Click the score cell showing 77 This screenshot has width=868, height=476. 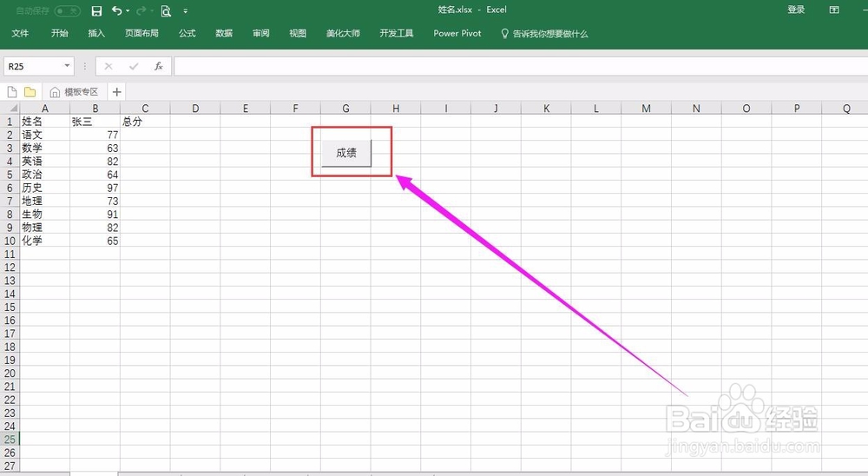(95, 135)
